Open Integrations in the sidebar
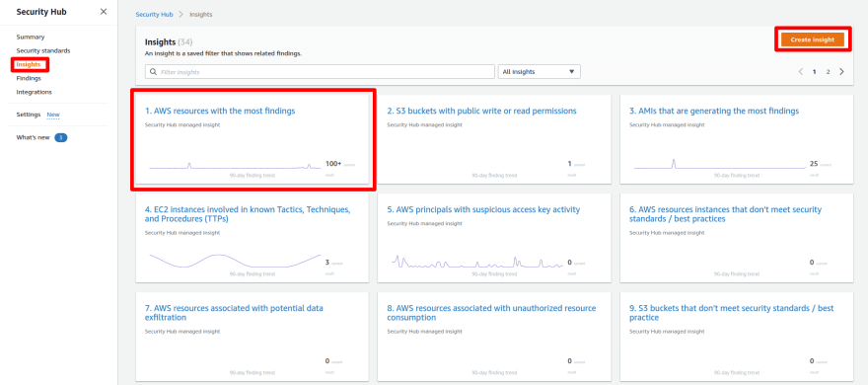Screen dimensions: 868x385 click(35, 92)
